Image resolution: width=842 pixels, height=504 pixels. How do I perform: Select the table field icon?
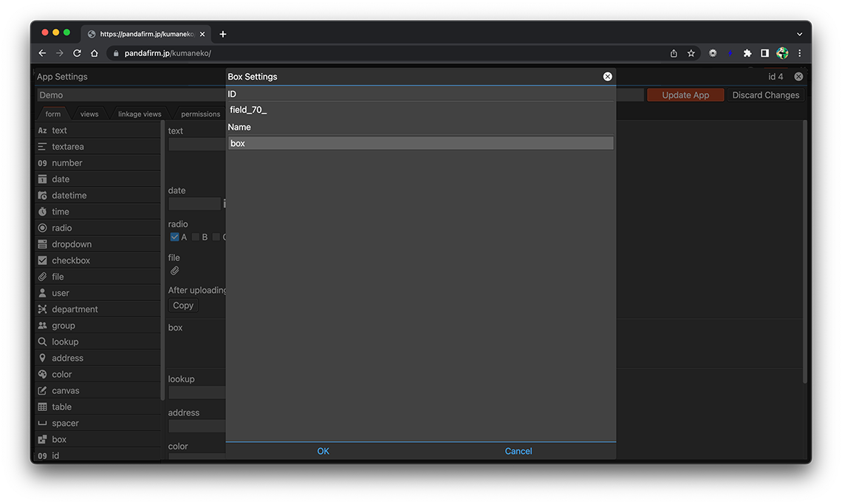click(x=42, y=407)
